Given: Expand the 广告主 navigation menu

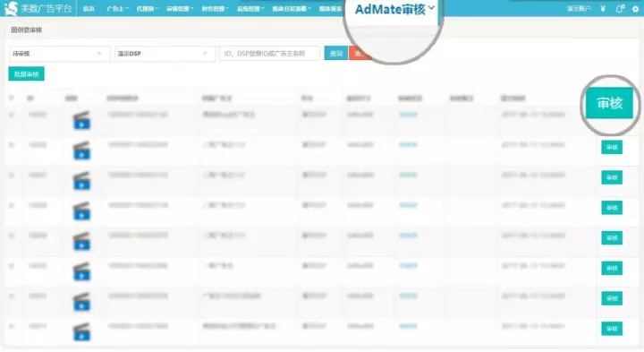Looking at the screenshot, I should tap(117, 9).
